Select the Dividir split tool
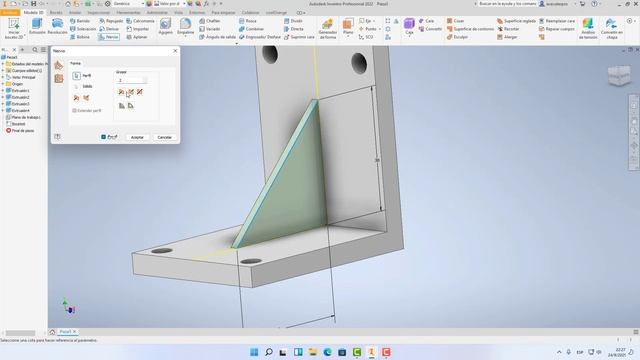Image resolution: width=640 pixels, height=360 pixels. (293, 21)
